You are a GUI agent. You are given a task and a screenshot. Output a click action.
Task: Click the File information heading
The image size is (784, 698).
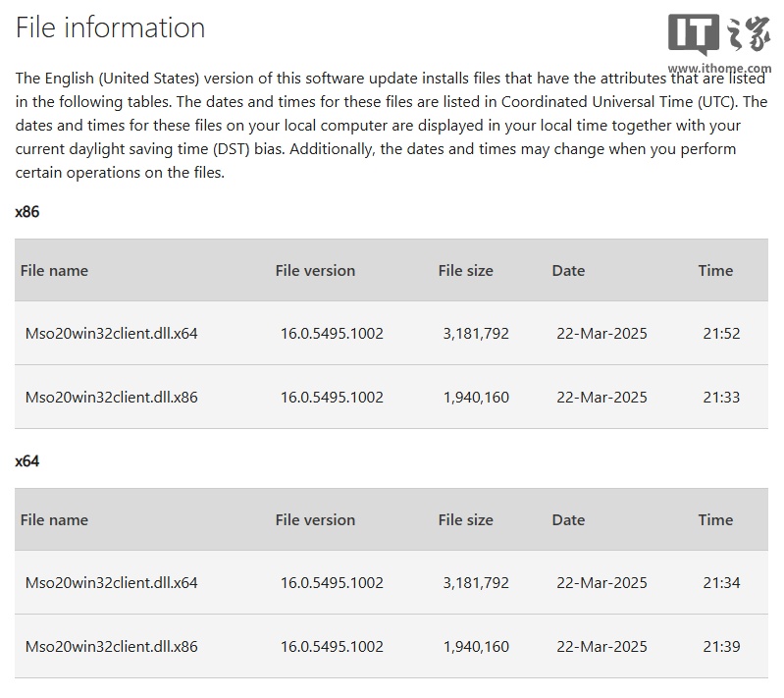pyautogui.click(x=110, y=27)
